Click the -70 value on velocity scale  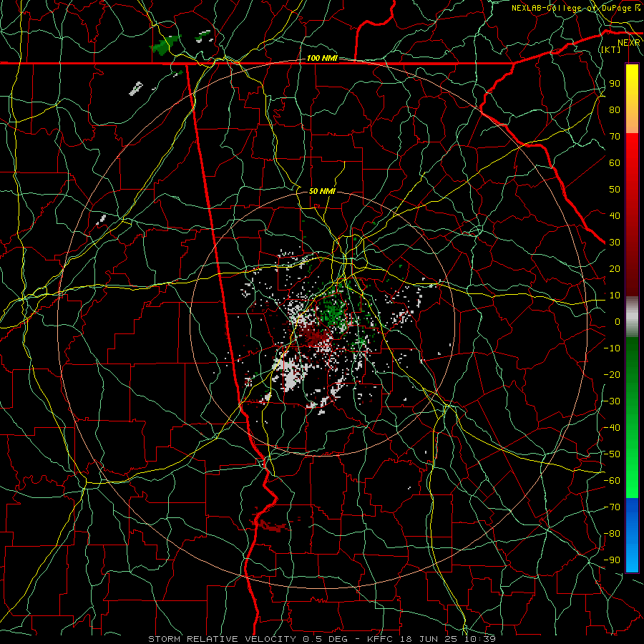(x=612, y=507)
